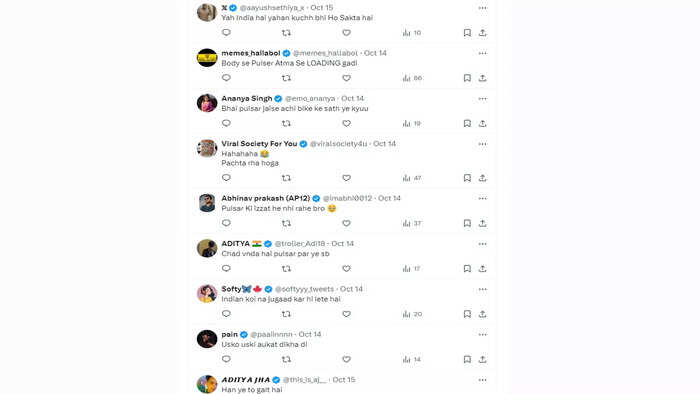Bookmark Abhinav prakash's tweet

pos(467,223)
